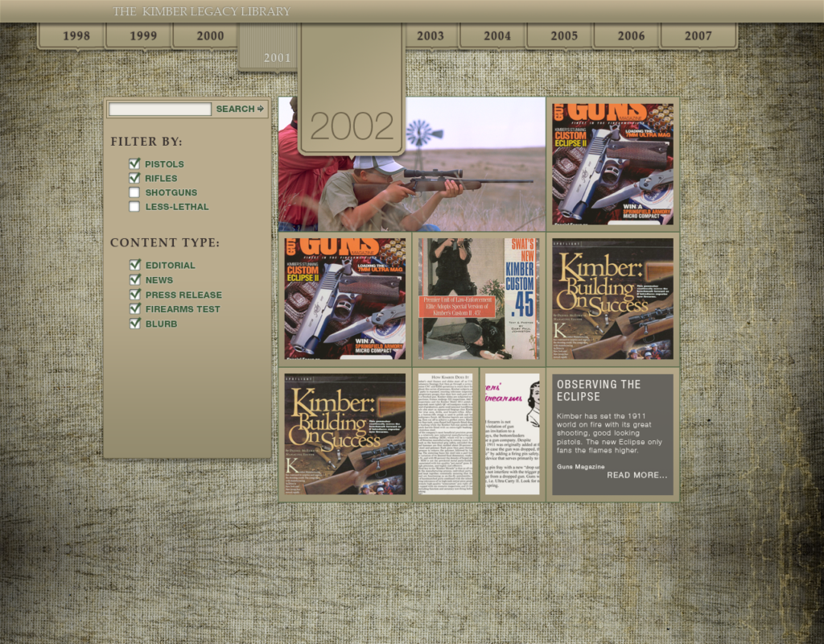
Task: Switch to the 2000 tab
Action: click(x=206, y=35)
